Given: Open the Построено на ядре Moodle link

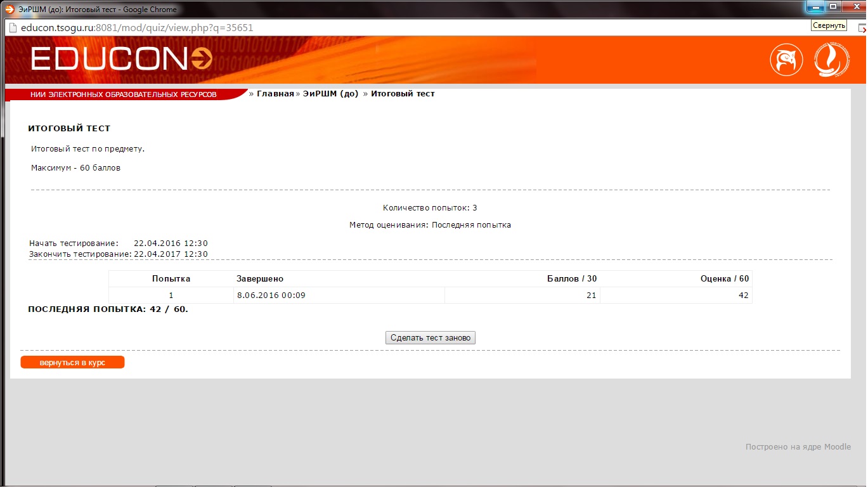Looking at the screenshot, I should tap(798, 447).
